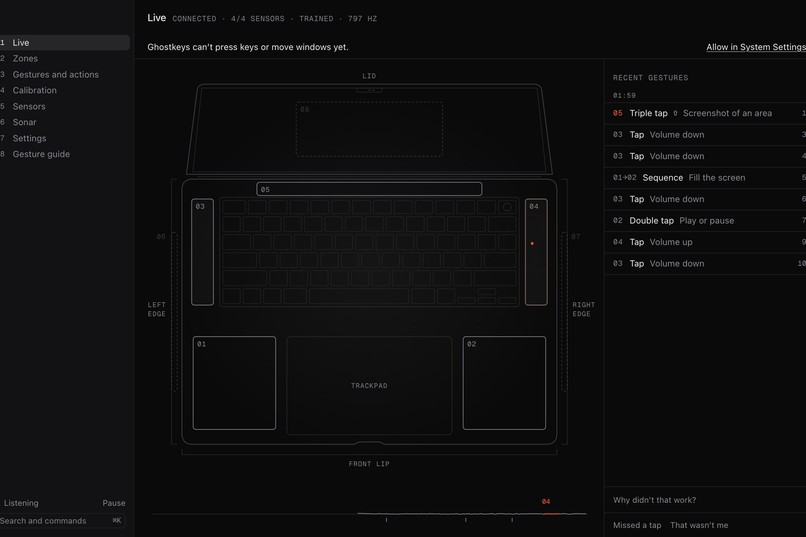The width and height of the screenshot is (806, 537).
Task: Select zone 01 left palm rest
Action: tap(234, 383)
